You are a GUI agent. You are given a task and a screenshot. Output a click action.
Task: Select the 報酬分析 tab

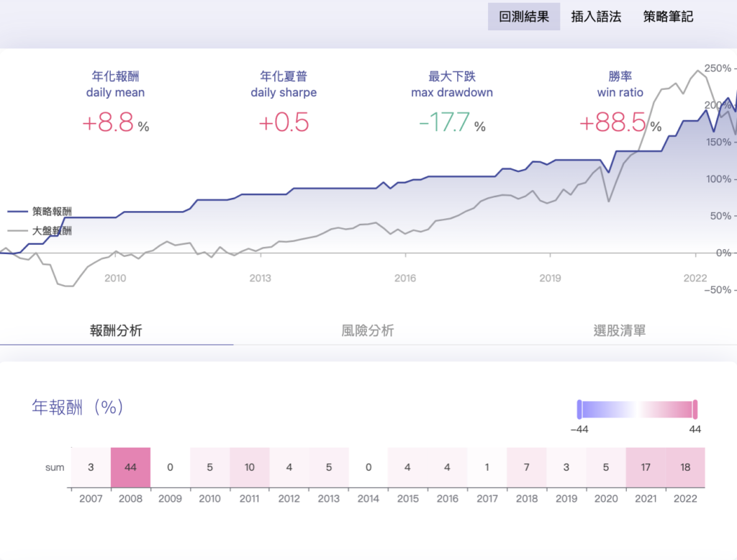point(116,330)
